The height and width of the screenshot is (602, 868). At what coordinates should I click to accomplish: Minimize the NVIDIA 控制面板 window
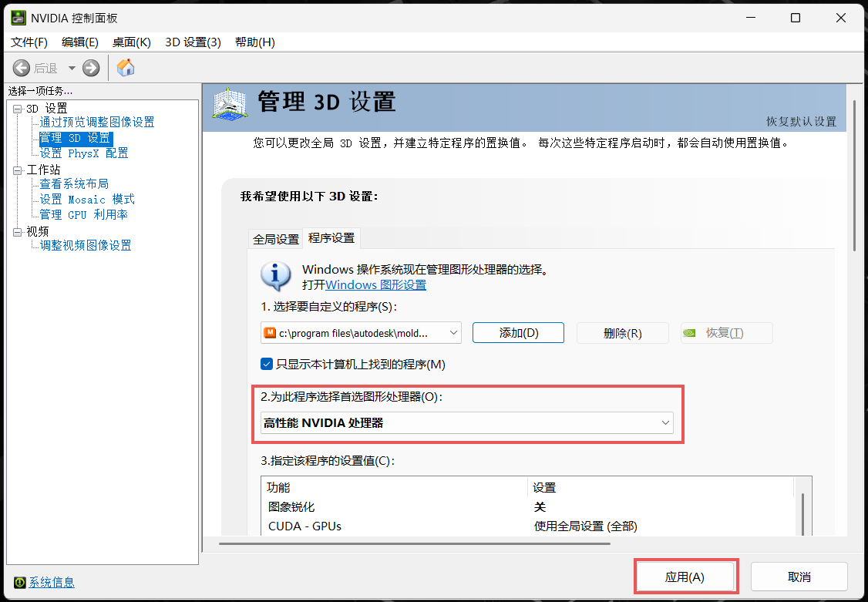click(x=750, y=18)
